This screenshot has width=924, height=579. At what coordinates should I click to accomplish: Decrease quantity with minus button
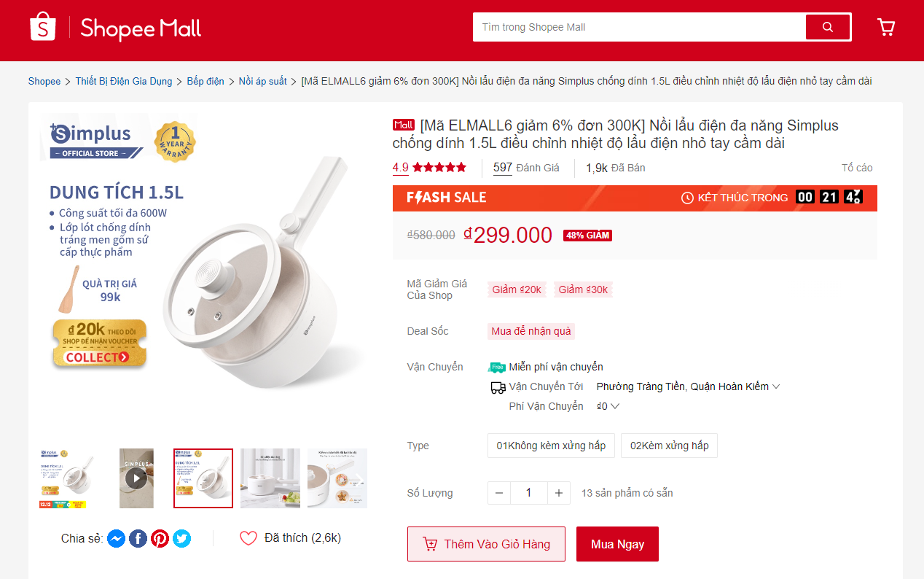[499, 493]
